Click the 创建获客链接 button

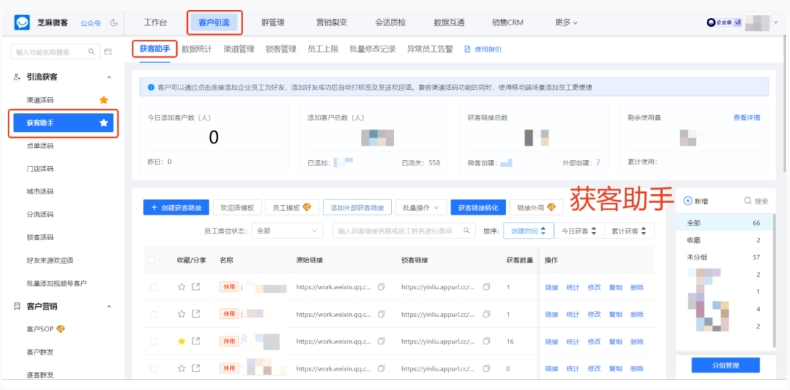coord(176,207)
